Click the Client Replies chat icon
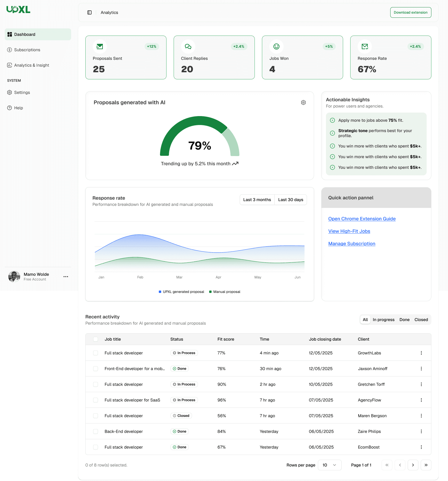The width and height of the screenshot is (448, 481). point(188,47)
